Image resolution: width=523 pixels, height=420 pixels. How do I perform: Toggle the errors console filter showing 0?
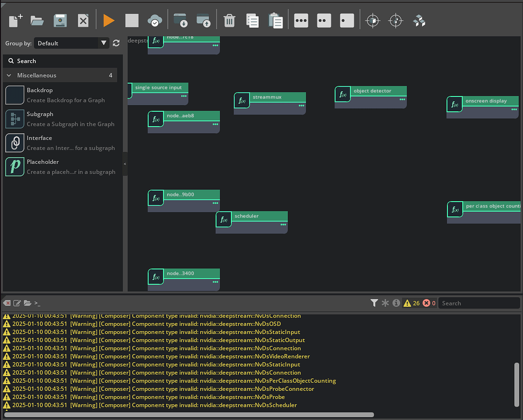pos(429,303)
